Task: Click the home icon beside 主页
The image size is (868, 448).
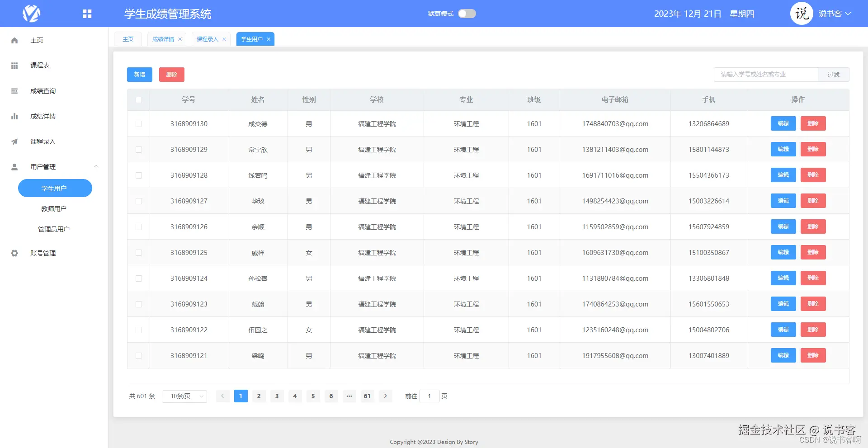Action: (14, 41)
